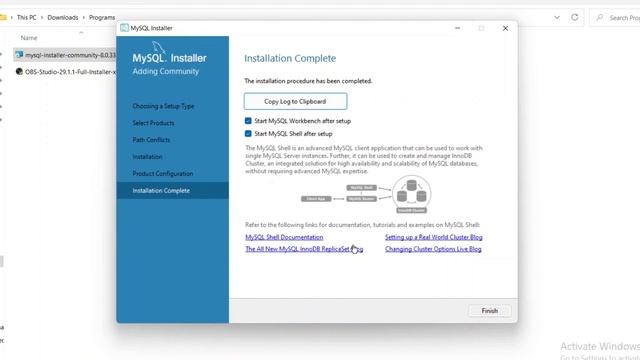Select Path Conflicts step in sidebar
The height and width of the screenshot is (360, 640).
click(x=151, y=140)
